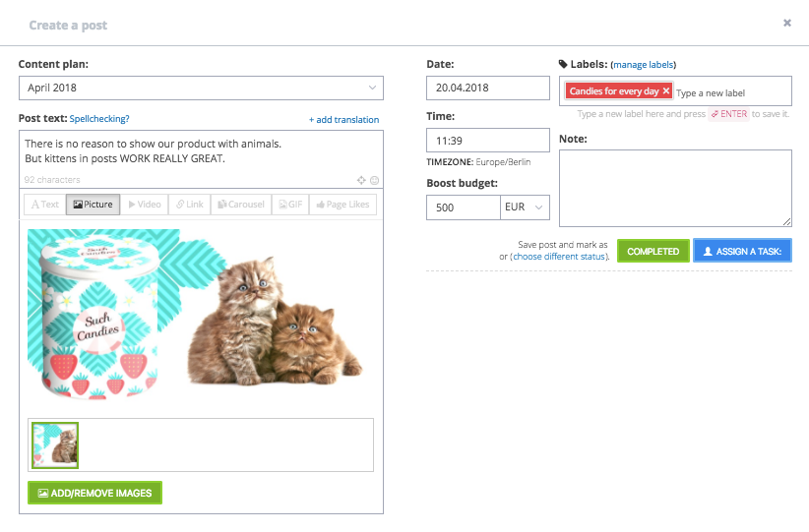Image resolution: width=809 pixels, height=532 pixels.
Task: Open the emoji picker smiley icon
Action: 374,180
